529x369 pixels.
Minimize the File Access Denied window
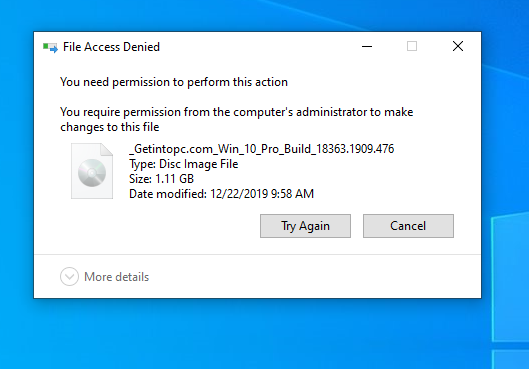click(367, 46)
